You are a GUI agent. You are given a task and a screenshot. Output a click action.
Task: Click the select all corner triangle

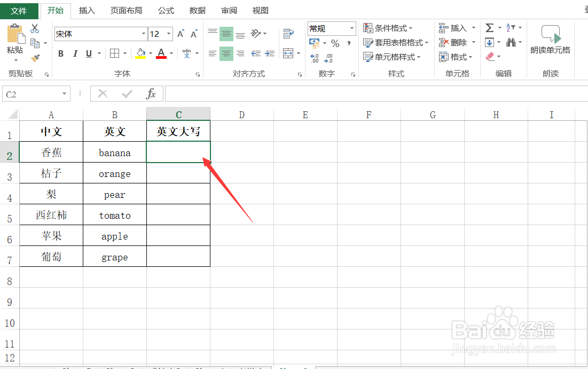click(12, 114)
